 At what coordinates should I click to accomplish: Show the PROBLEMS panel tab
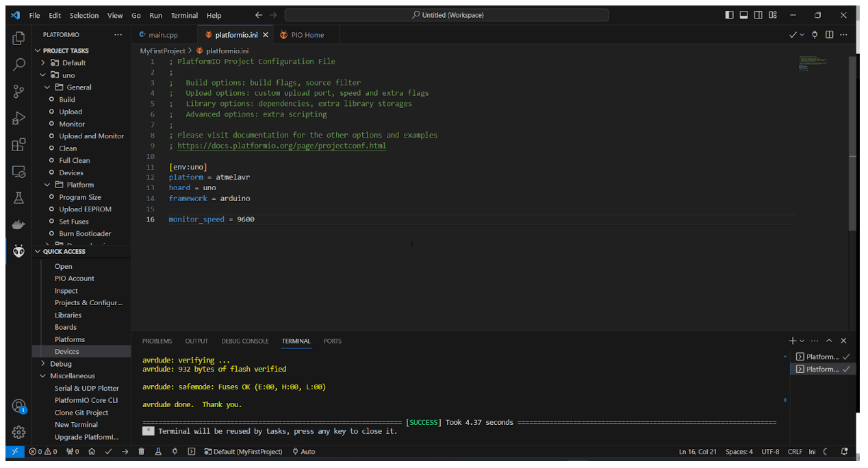[x=157, y=341]
